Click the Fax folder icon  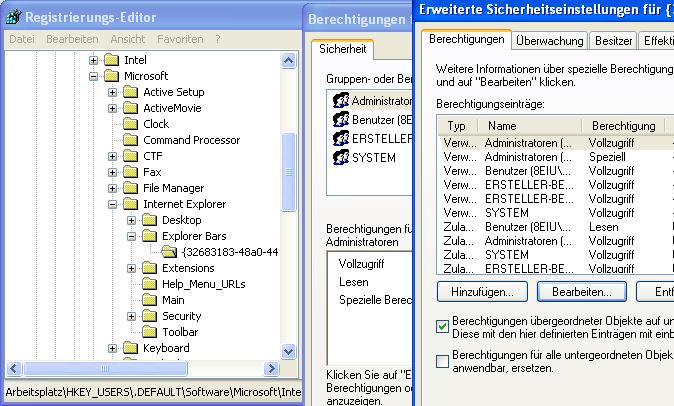pos(131,172)
